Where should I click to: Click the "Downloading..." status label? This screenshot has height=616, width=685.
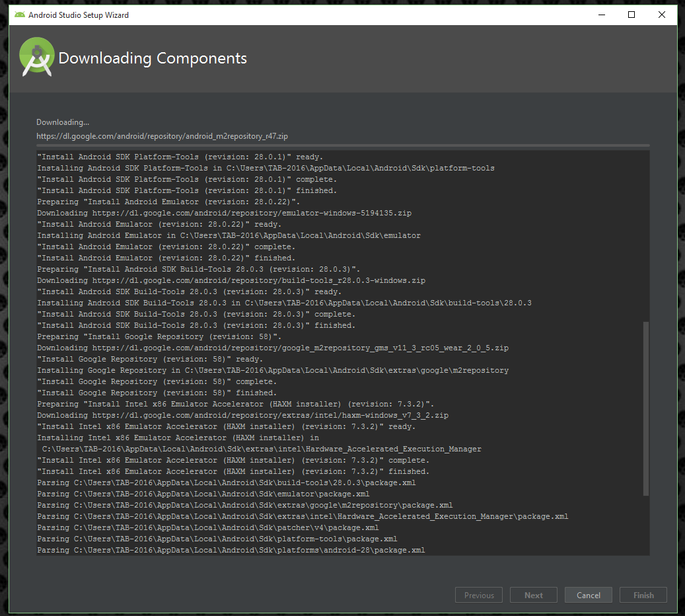click(x=63, y=122)
